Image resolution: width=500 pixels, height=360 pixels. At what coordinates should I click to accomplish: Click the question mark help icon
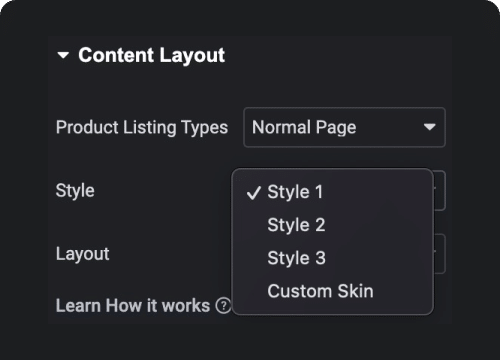click(x=223, y=306)
